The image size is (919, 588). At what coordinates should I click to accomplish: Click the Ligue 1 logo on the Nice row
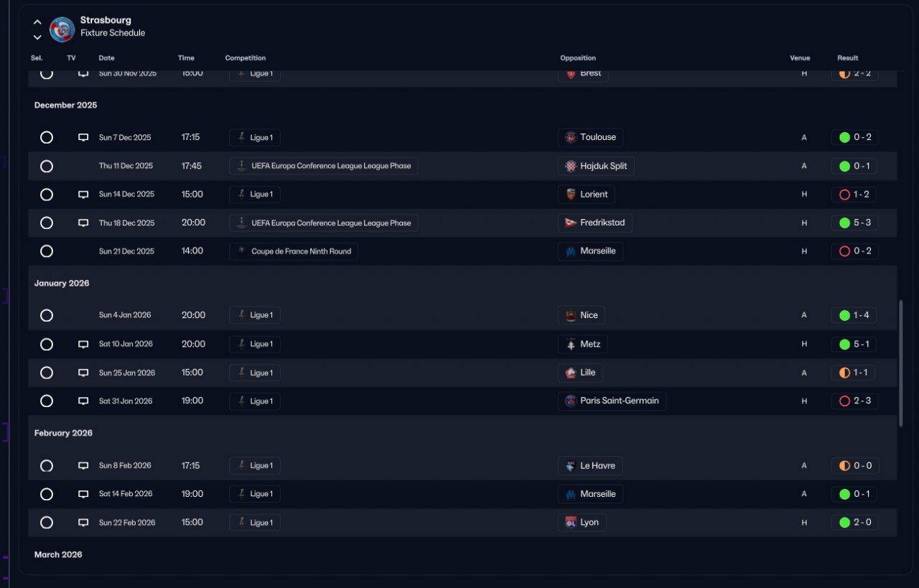coord(241,314)
